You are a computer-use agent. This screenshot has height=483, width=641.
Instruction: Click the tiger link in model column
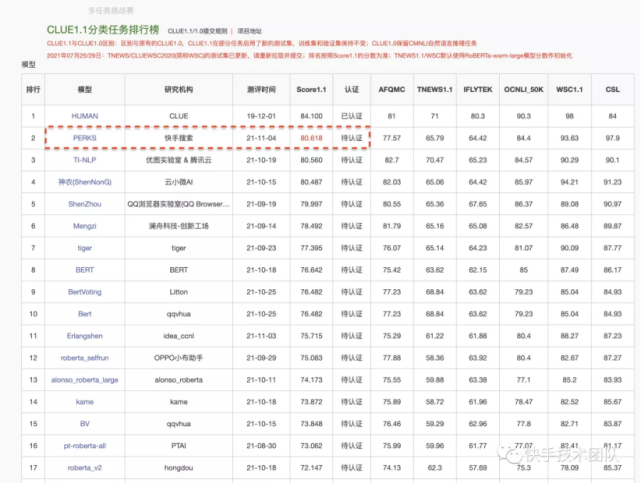click(85, 248)
